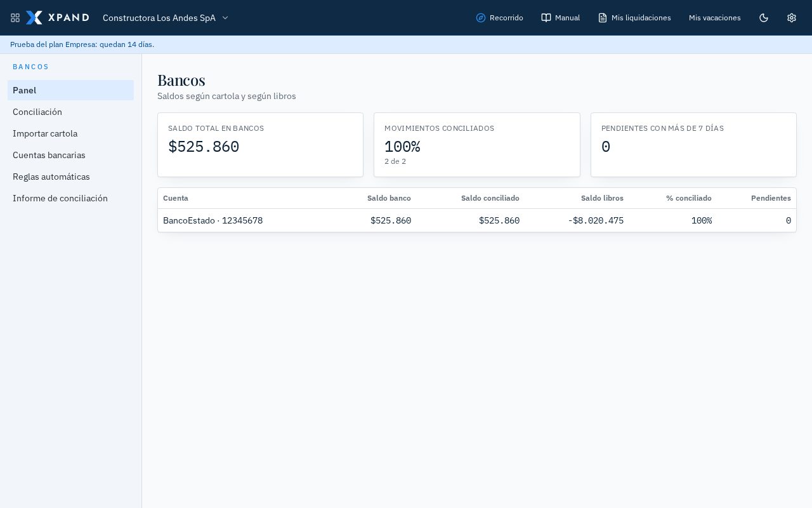Select Panel in the sidebar
The height and width of the screenshot is (508, 812).
(70, 90)
